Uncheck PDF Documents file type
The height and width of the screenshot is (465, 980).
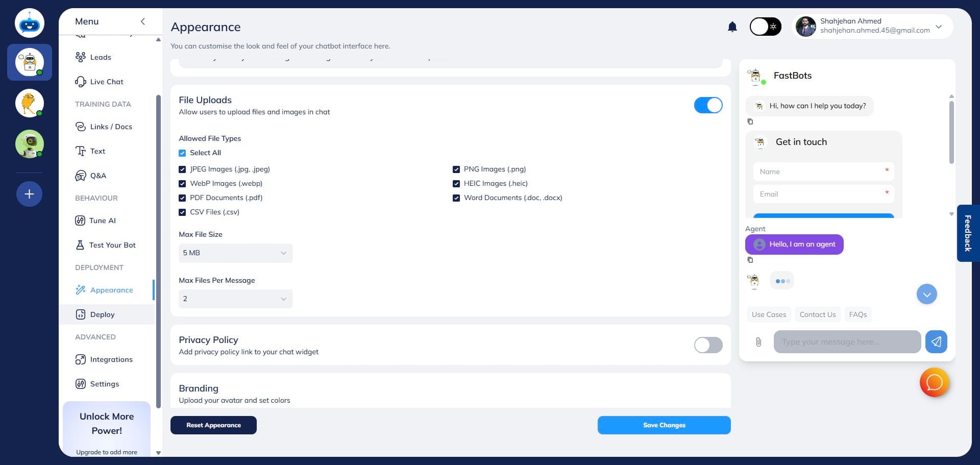[183, 198]
